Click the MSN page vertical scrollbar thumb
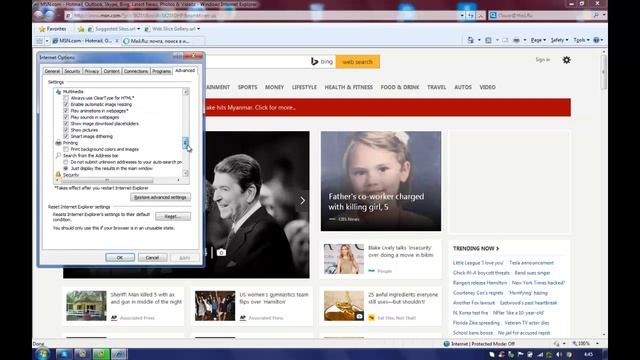640x360 pixels. click(604, 72)
